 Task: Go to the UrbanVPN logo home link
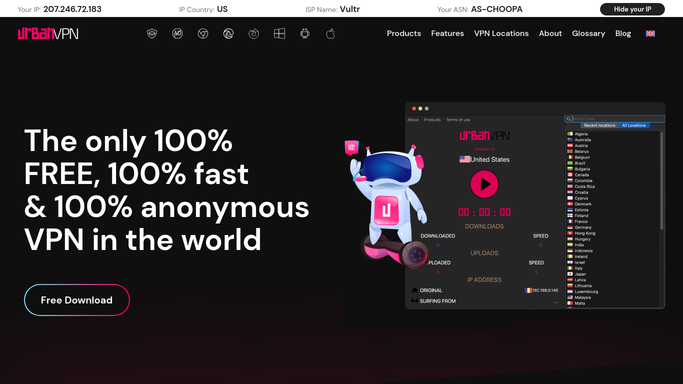click(x=48, y=34)
